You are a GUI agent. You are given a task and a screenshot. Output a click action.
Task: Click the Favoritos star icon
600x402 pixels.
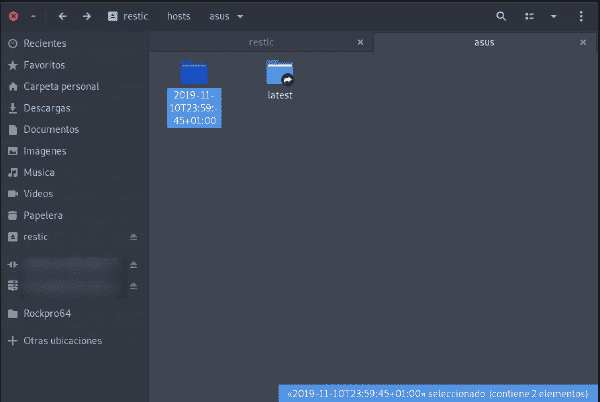point(13,65)
